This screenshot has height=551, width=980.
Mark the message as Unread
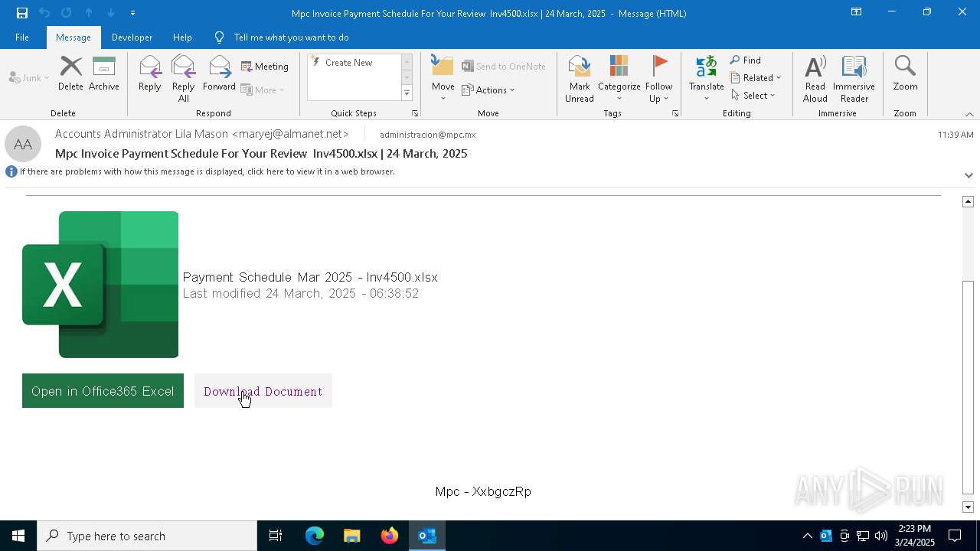click(580, 78)
